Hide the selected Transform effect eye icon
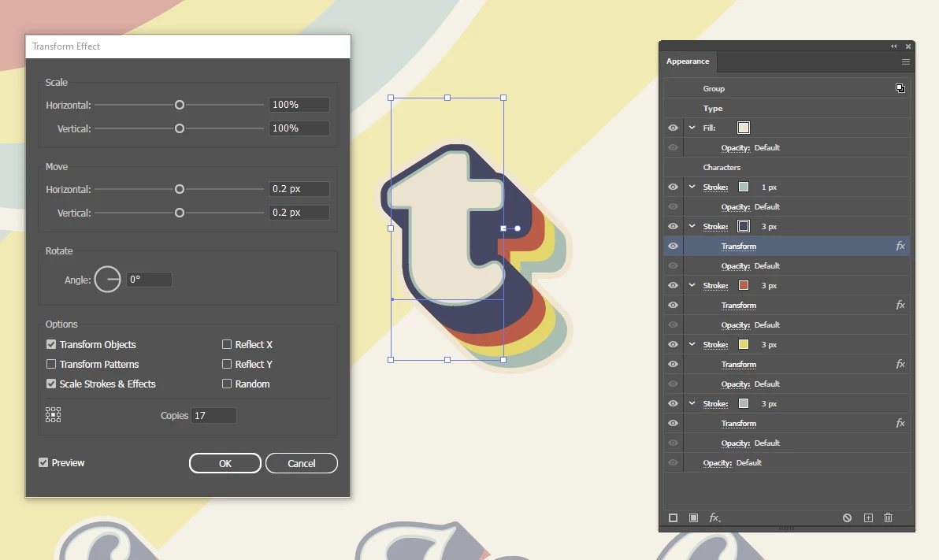This screenshot has width=939, height=560. 673,247
